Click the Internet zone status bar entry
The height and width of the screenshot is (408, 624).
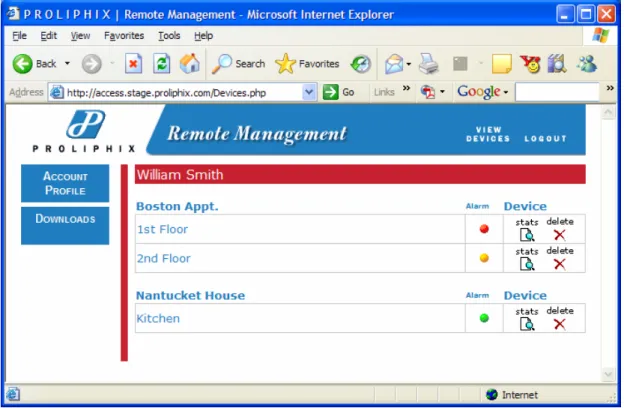click(511, 394)
